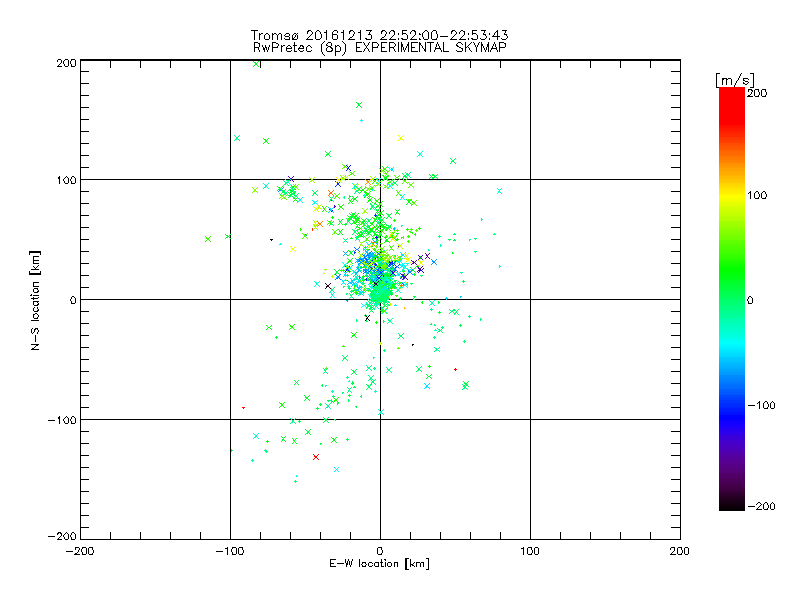The width and height of the screenshot is (800, 600).
Task: Click the black X just south of the origin
Action: tap(367, 318)
